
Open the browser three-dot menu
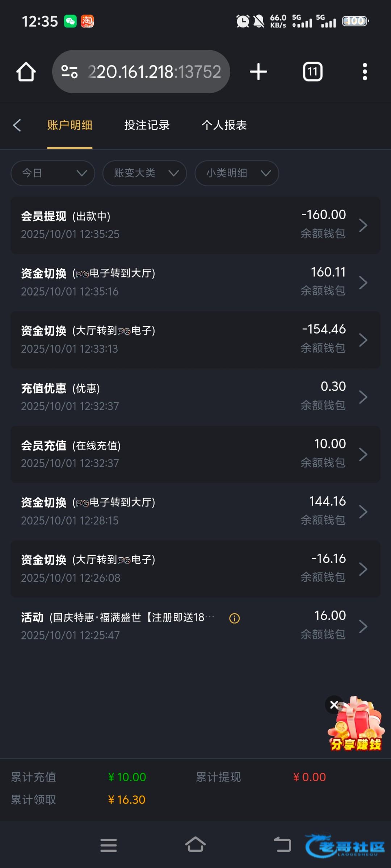point(365,72)
